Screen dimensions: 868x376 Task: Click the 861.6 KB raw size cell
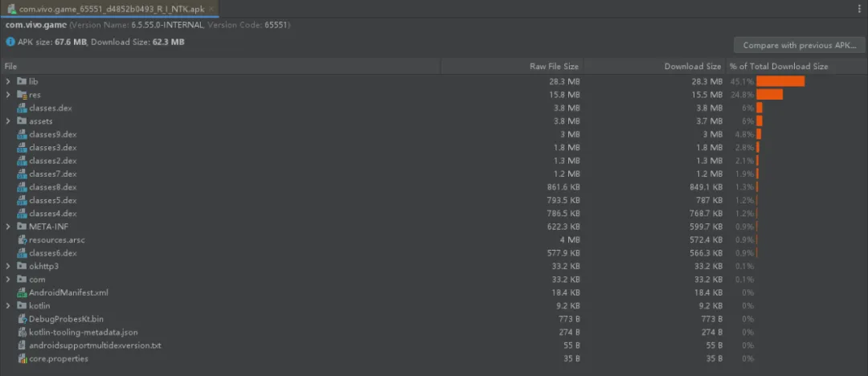pyautogui.click(x=563, y=187)
